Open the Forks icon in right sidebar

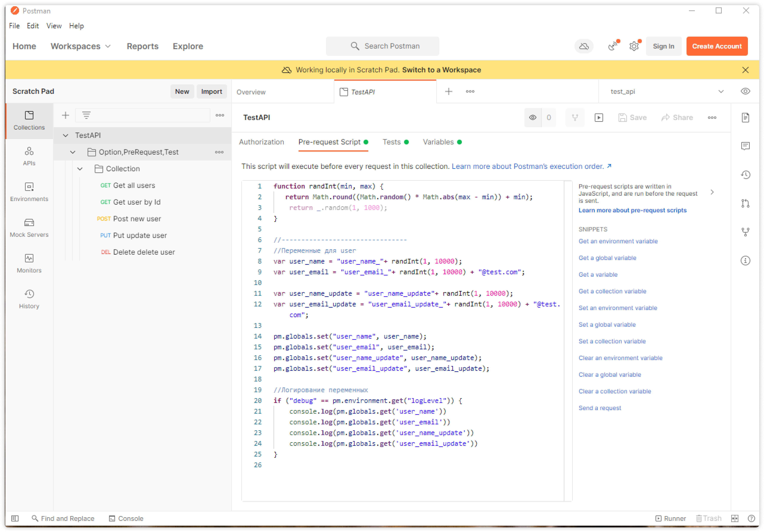click(x=745, y=232)
